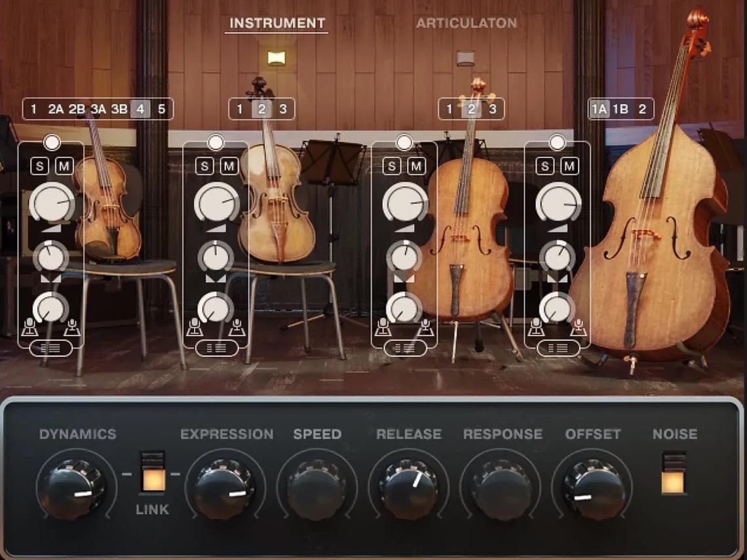747x560 pixels.
Task: Click the cello volume knob
Action: pos(404,202)
